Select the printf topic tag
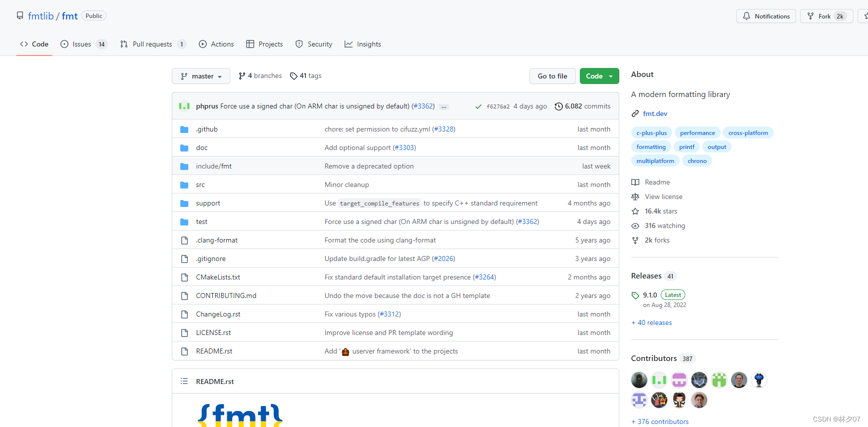868x427 pixels. pos(687,146)
